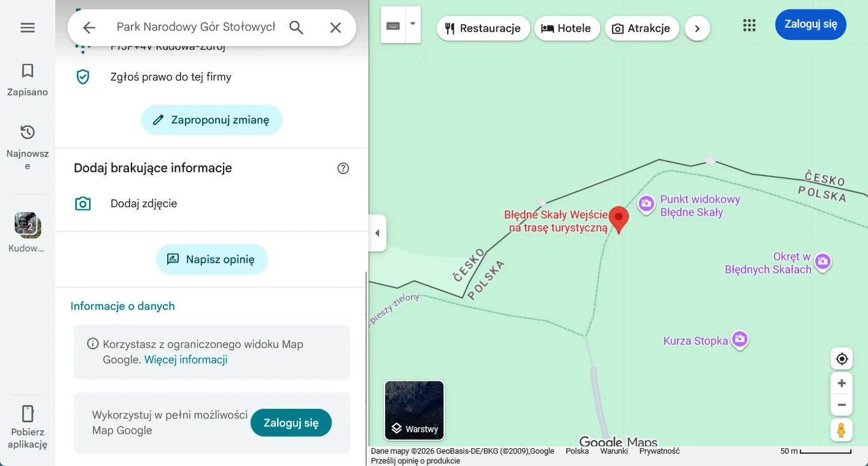Show my location on map
The height and width of the screenshot is (466, 868).
[x=842, y=359]
